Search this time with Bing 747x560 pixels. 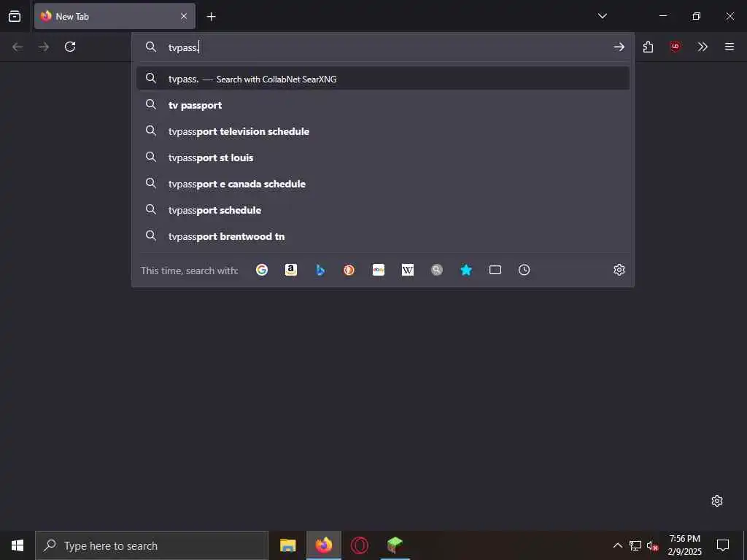coord(320,270)
